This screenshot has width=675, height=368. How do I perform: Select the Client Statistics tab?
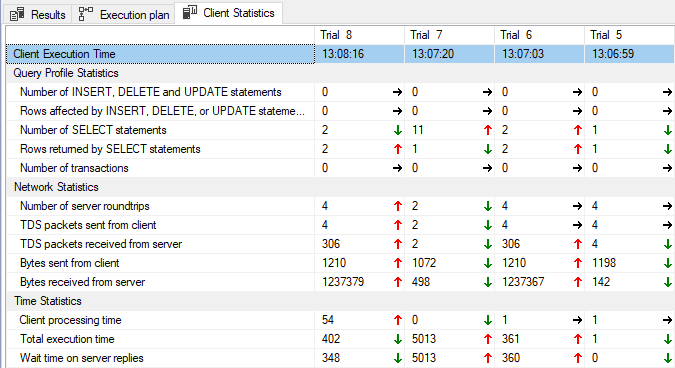pos(229,13)
